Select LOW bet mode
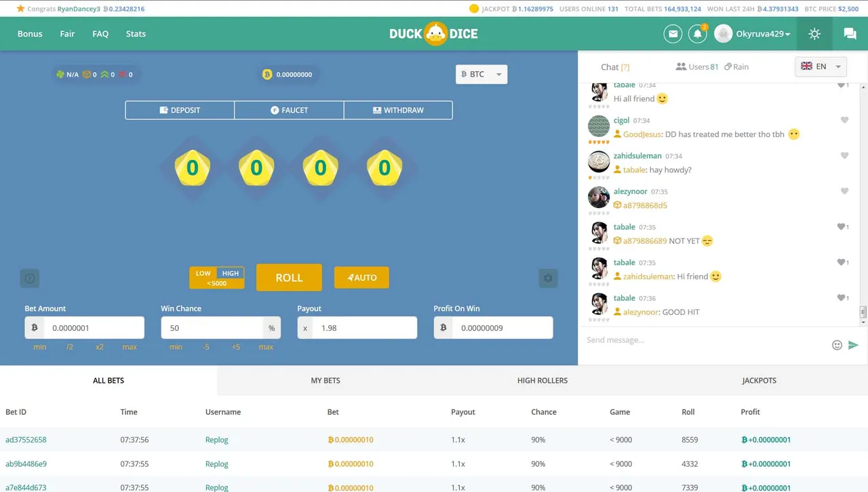The width and height of the screenshot is (868, 492). [203, 273]
